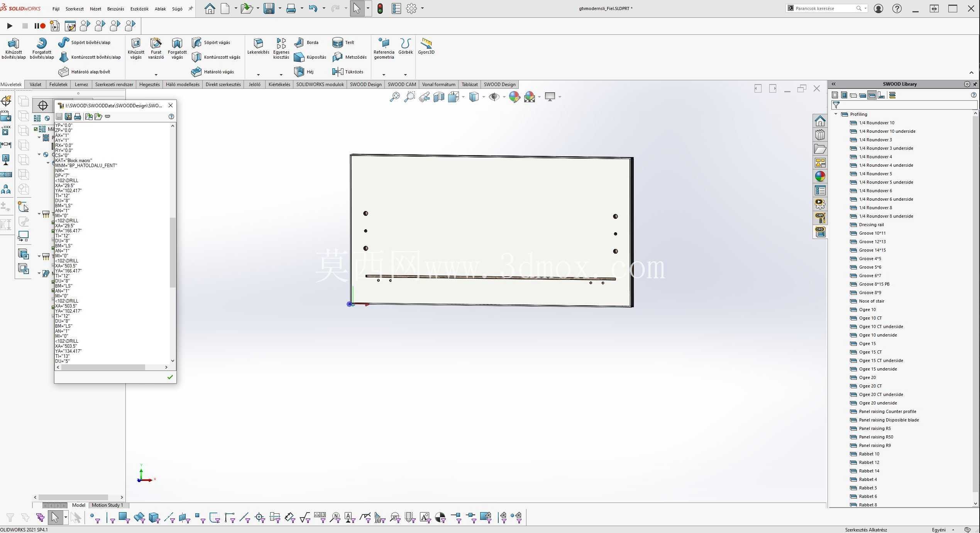Click the Rebuild traffic light icon
This screenshot has height=533, width=980.
click(380, 8)
